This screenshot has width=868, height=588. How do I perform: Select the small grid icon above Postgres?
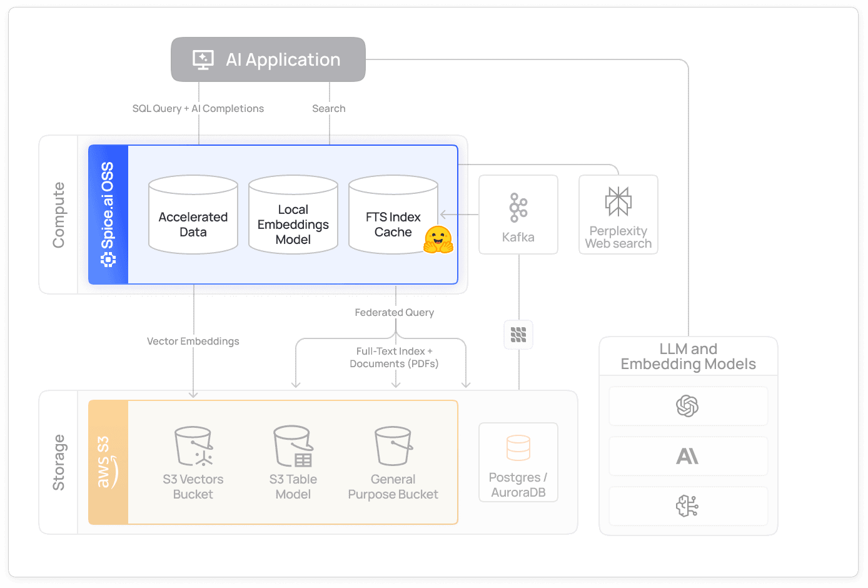pos(518,335)
